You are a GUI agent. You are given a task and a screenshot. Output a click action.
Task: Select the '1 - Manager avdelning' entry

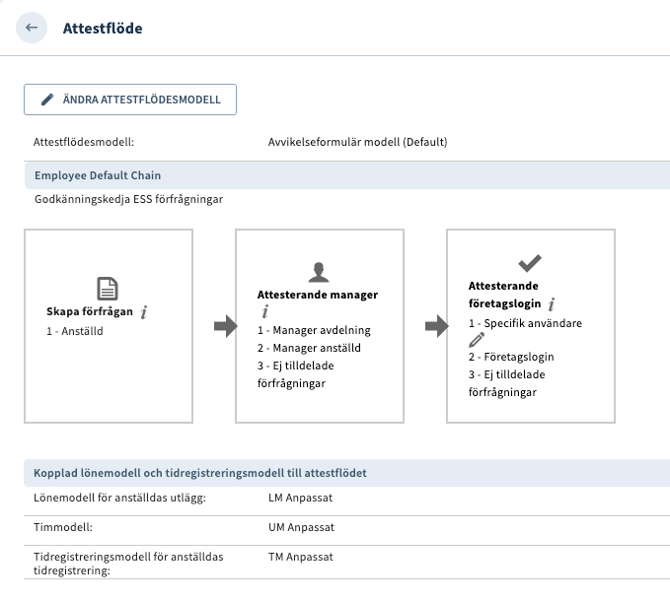click(314, 330)
